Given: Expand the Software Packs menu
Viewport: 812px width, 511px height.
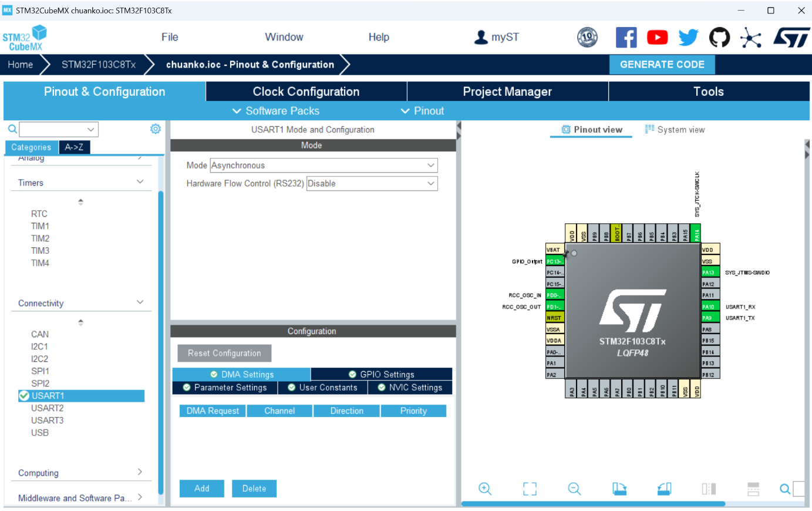Looking at the screenshot, I should click(276, 111).
